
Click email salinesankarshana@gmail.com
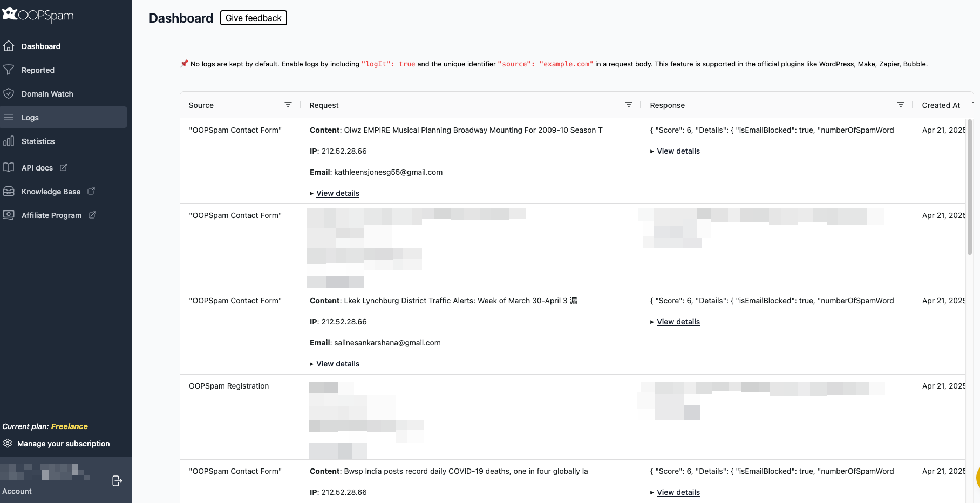coord(387,343)
